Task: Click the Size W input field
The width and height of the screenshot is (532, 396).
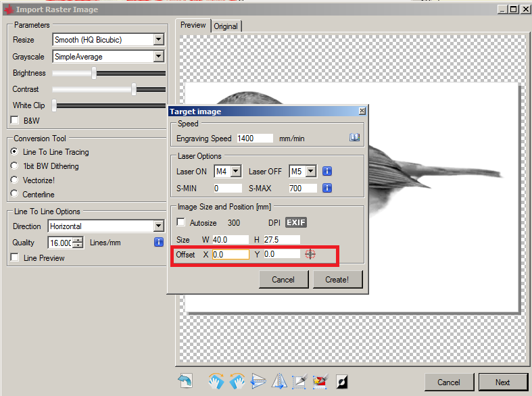Action: [x=231, y=240]
